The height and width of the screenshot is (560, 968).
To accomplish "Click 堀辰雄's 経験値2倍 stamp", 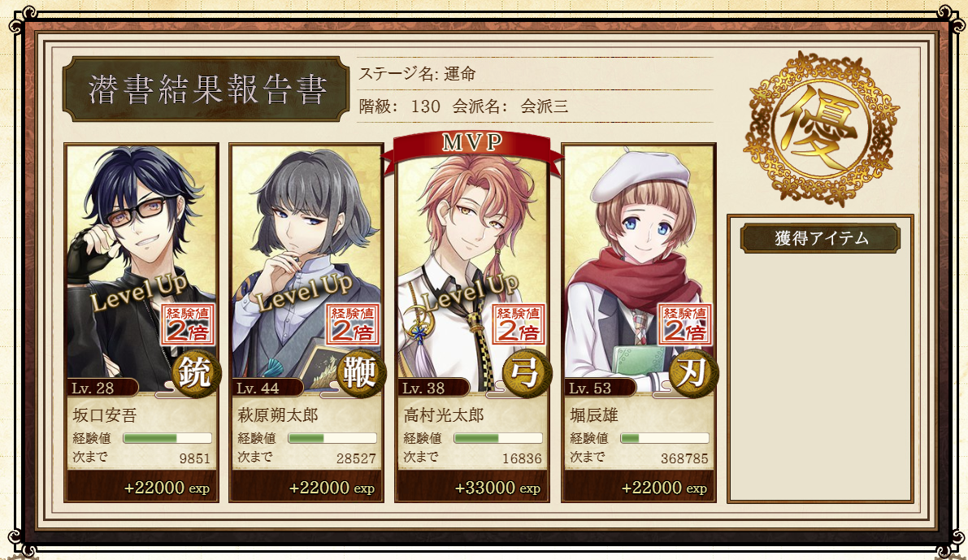I will 684,324.
